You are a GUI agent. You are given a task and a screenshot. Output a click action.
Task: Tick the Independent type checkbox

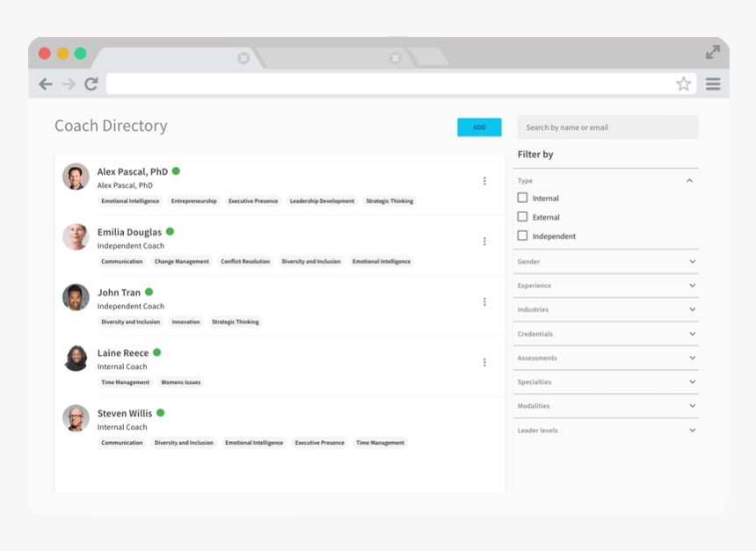[x=522, y=236]
